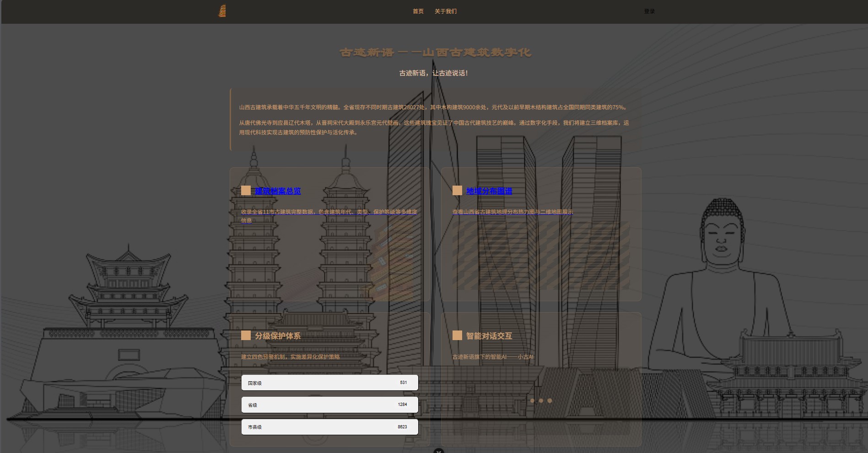
Task: Click the square icon beside 智能对话交互
Action: click(x=457, y=336)
